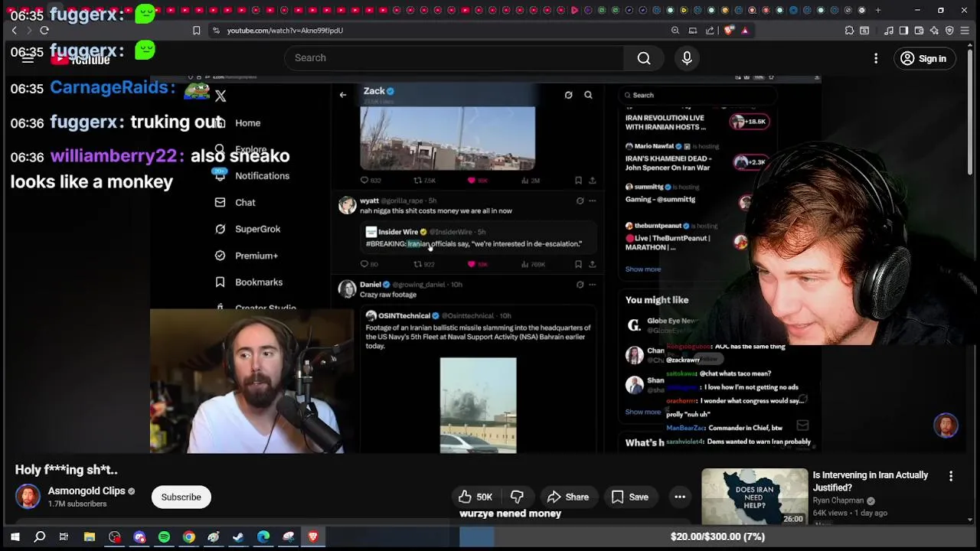Open Task View on the taskbar
This screenshot has width=980, height=551.
coord(64,537)
